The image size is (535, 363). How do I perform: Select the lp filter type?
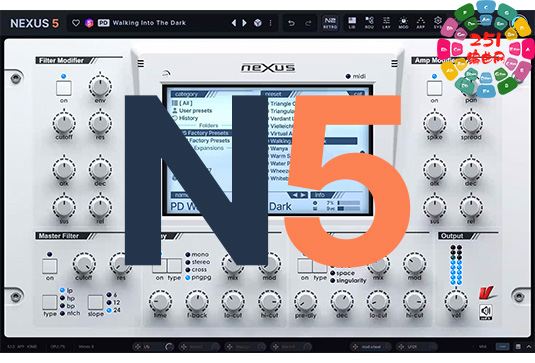[67, 290]
